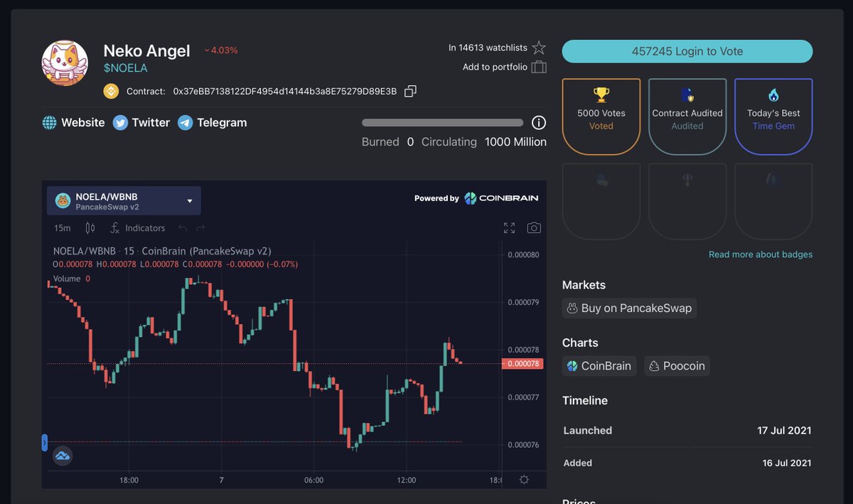Buy on PancakeSwap
Screen dimensions: 853x504
629,308
